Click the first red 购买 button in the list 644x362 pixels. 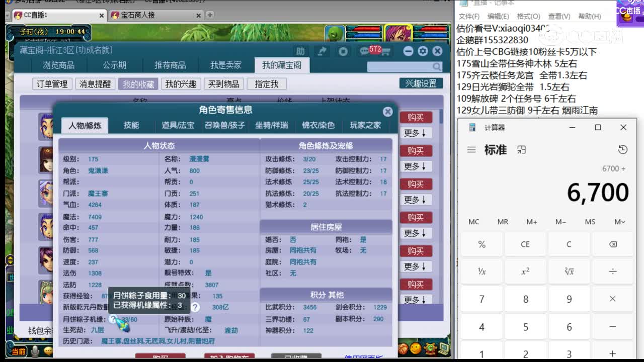pos(416,117)
